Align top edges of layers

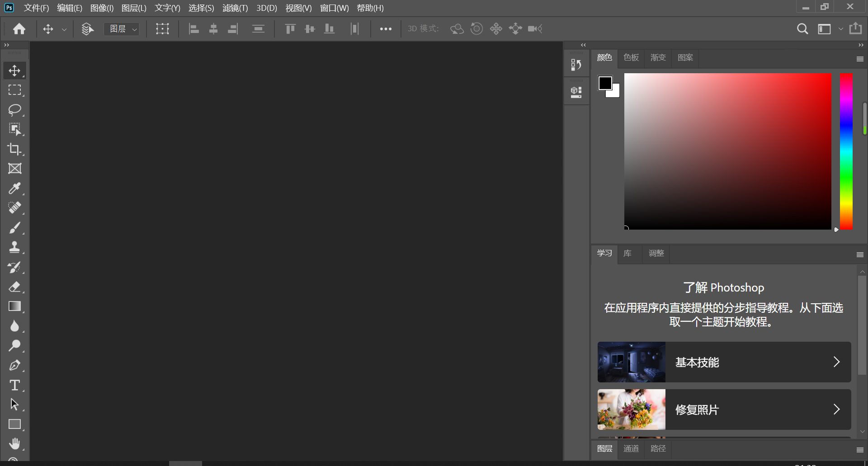(x=290, y=29)
